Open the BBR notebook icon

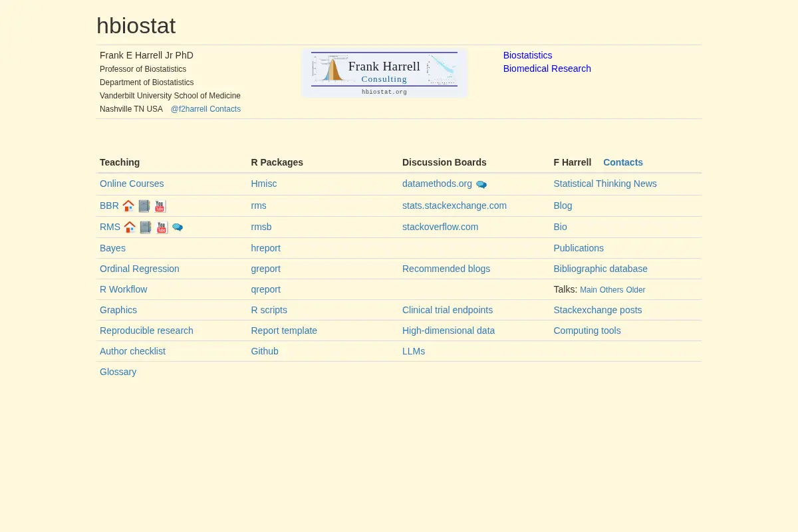click(x=144, y=206)
